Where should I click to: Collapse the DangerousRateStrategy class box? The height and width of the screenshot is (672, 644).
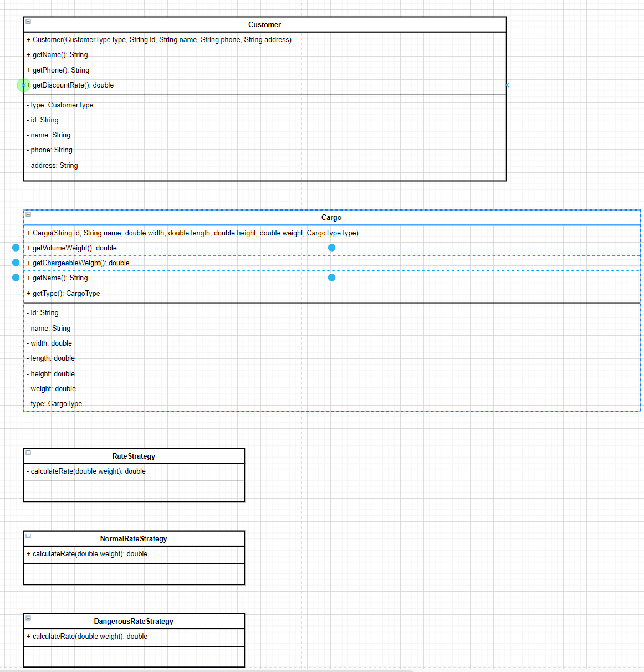click(x=28, y=618)
